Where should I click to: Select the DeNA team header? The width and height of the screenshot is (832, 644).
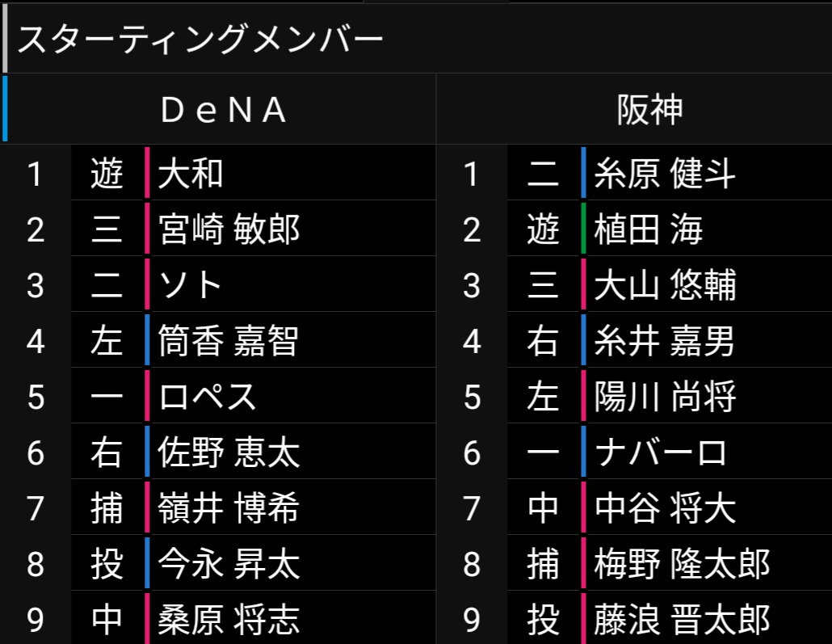click(x=224, y=110)
